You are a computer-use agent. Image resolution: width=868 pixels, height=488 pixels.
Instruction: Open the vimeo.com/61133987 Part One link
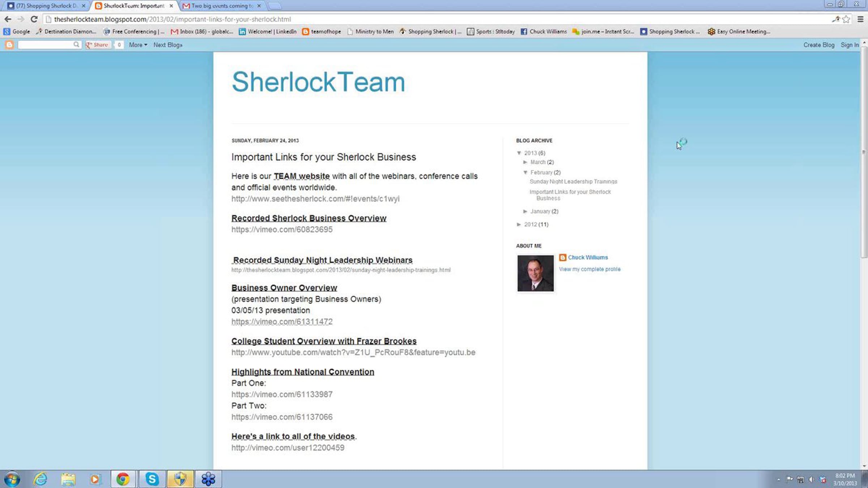click(282, 394)
